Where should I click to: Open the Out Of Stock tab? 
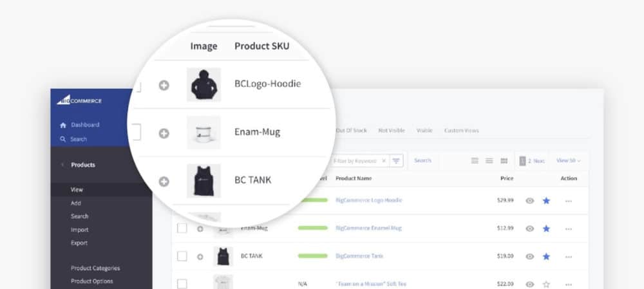pyautogui.click(x=351, y=131)
